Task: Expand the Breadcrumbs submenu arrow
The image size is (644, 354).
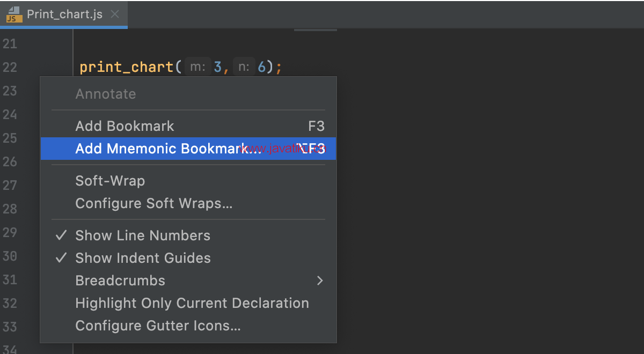Action: 320,281
